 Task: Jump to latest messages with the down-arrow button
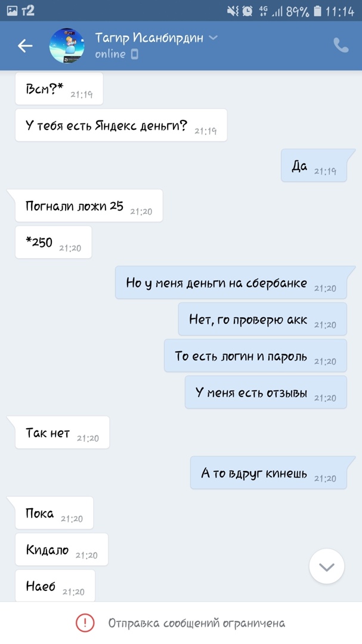pyautogui.click(x=327, y=566)
